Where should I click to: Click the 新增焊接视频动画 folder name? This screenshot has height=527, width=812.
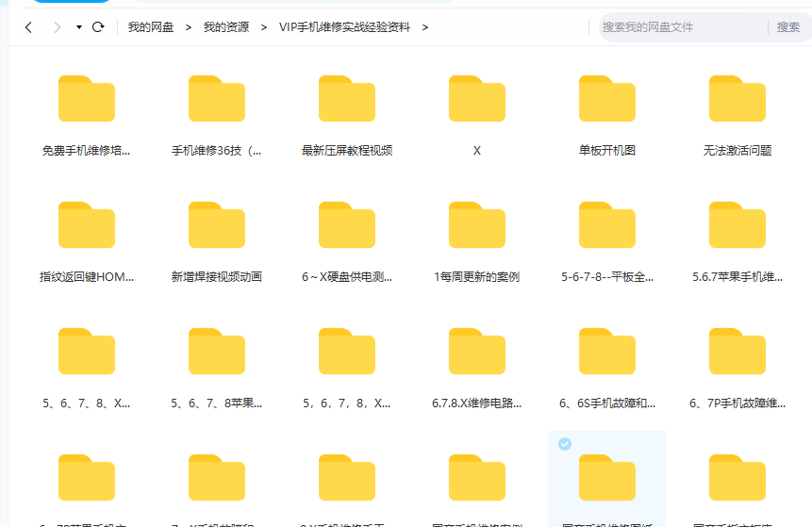click(x=217, y=277)
